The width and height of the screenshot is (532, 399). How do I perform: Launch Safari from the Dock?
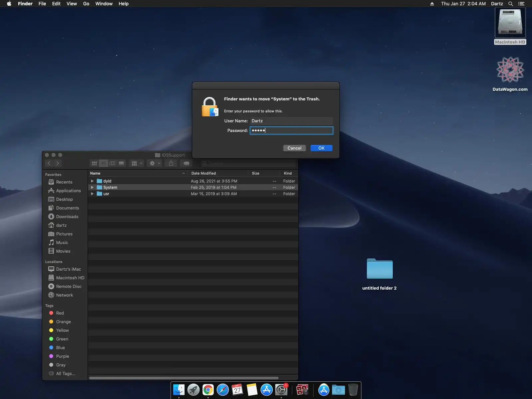(223, 390)
